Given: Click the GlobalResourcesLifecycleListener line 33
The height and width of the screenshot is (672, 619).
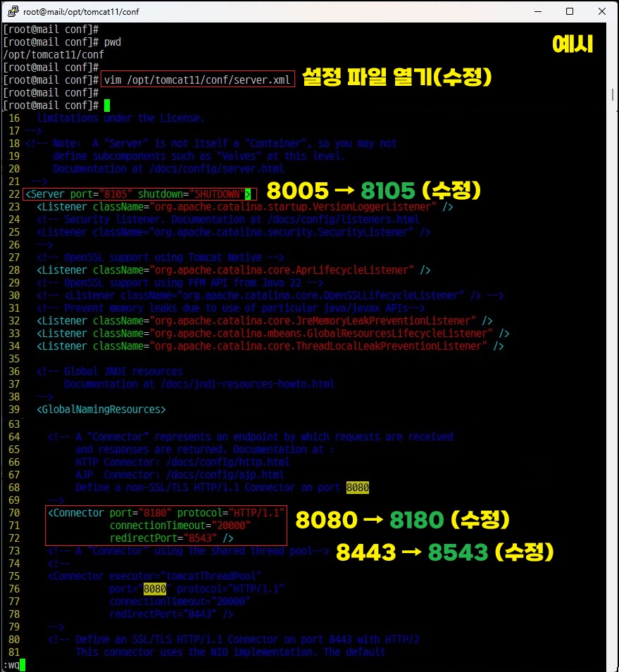Looking at the screenshot, I should point(273,334).
